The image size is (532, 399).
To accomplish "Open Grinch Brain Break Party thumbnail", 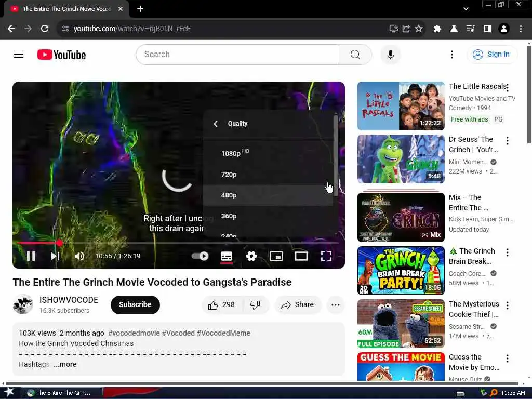I will coord(401,270).
